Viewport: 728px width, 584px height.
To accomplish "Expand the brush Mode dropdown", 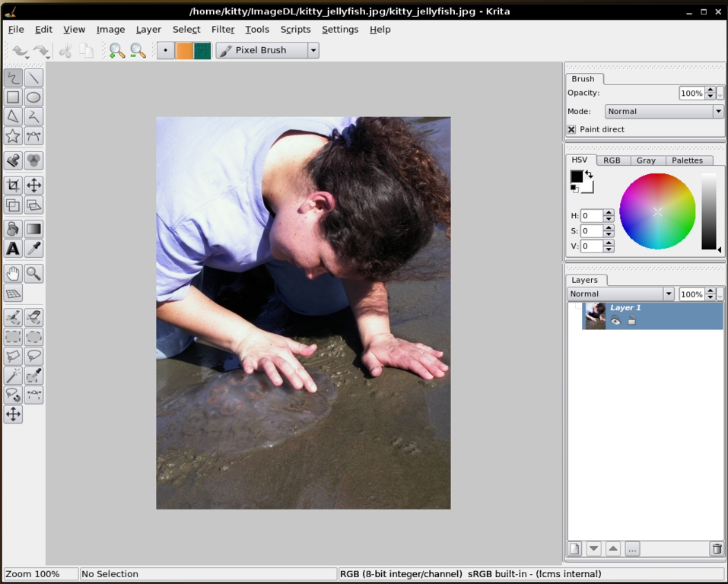I will click(717, 111).
